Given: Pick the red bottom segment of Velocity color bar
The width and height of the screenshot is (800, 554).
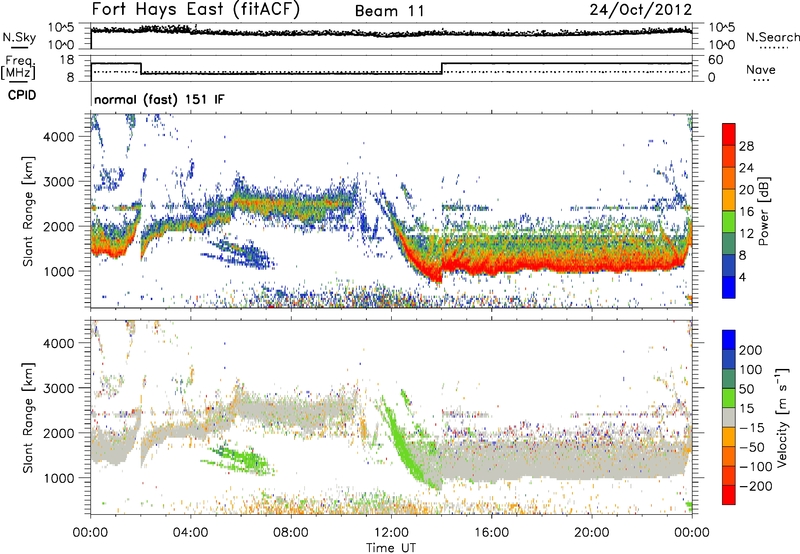Looking at the screenshot, I should pos(729,495).
